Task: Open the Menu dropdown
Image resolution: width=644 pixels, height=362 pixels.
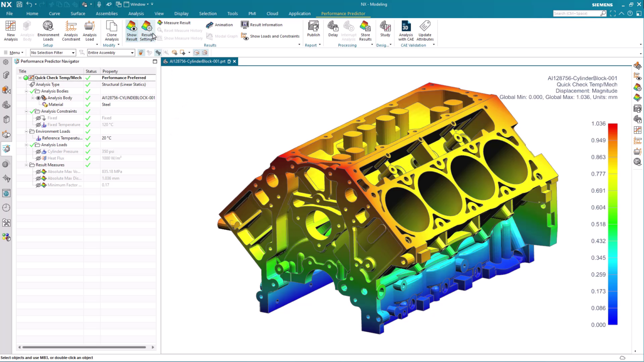Action: (x=13, y=52)
